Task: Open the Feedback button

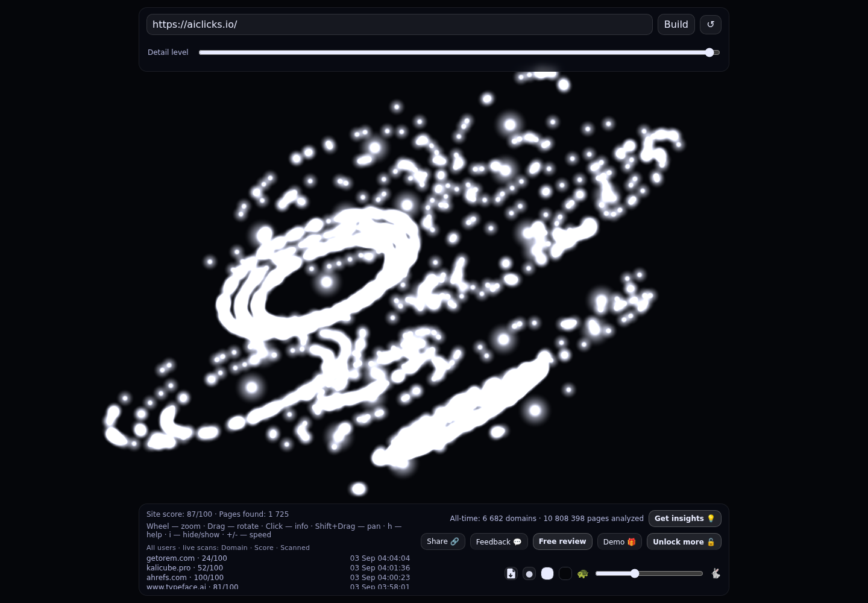Action: 499,541
